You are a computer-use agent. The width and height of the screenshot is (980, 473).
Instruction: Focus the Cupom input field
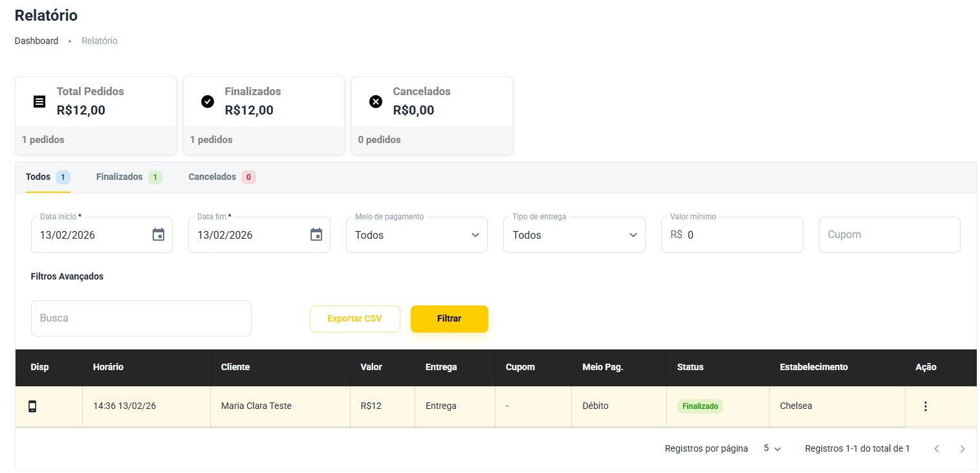(889, 235)
